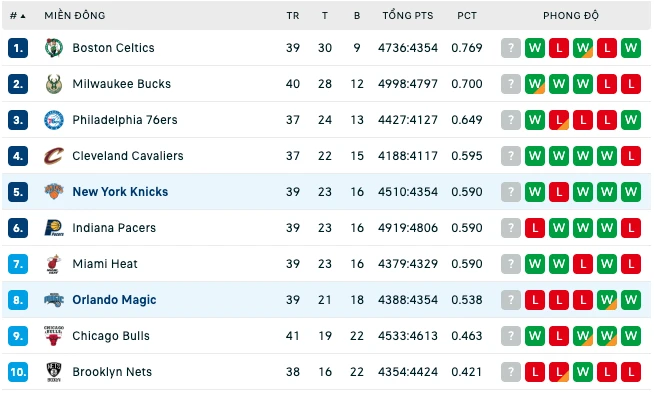Click the New York Knicks logo
Viewport: 654px width, 396px height.
[x=54, y=192]
